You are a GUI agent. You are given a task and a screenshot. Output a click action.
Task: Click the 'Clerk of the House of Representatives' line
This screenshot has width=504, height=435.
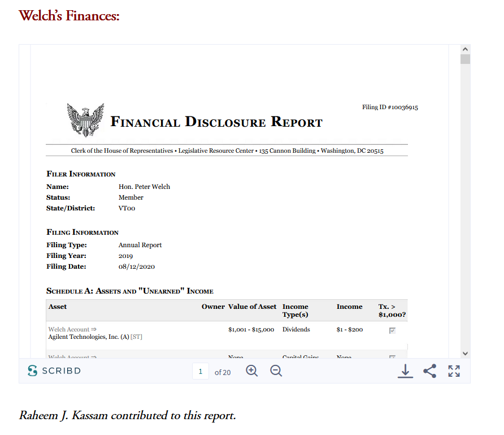227,150
